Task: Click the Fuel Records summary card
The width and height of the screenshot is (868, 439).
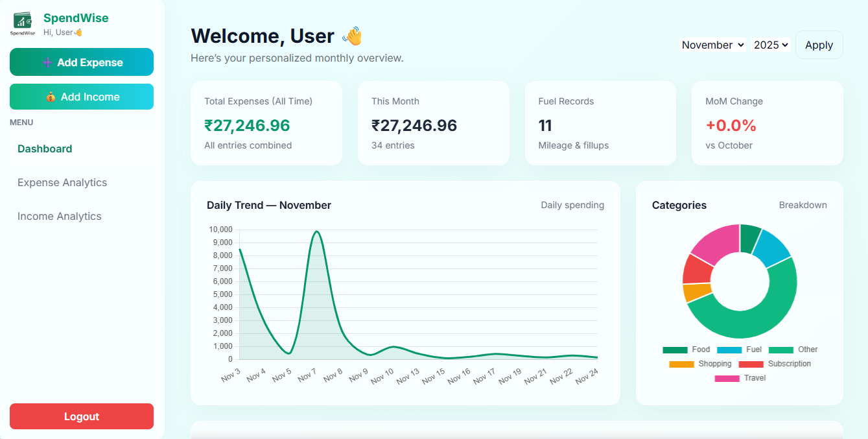Action: click(600, 123)
